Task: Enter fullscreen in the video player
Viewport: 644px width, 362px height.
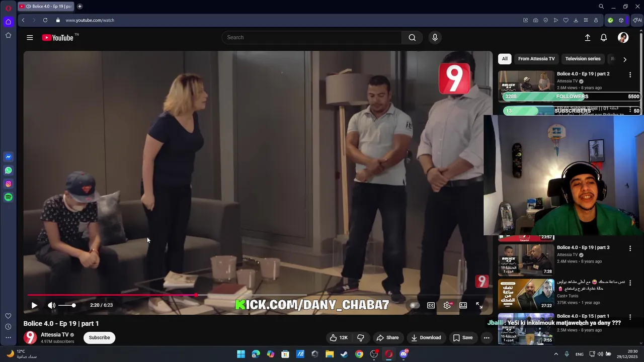Action: (x=479, y=305)
